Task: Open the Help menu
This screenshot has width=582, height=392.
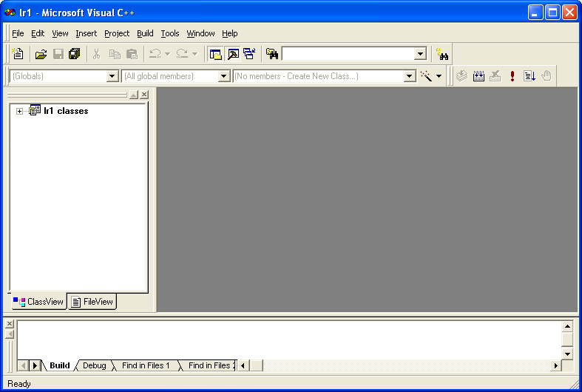Action: pyautogui.click(x=230, y=33)
